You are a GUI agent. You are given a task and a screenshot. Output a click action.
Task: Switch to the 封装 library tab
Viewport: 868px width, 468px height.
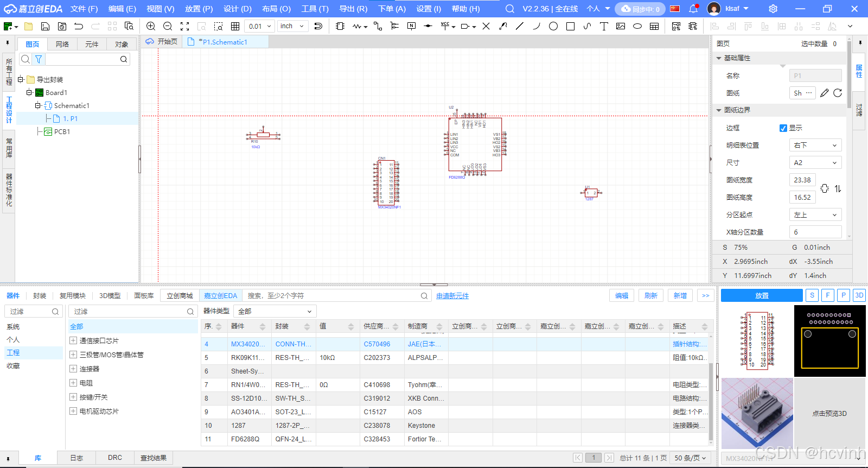40,295
